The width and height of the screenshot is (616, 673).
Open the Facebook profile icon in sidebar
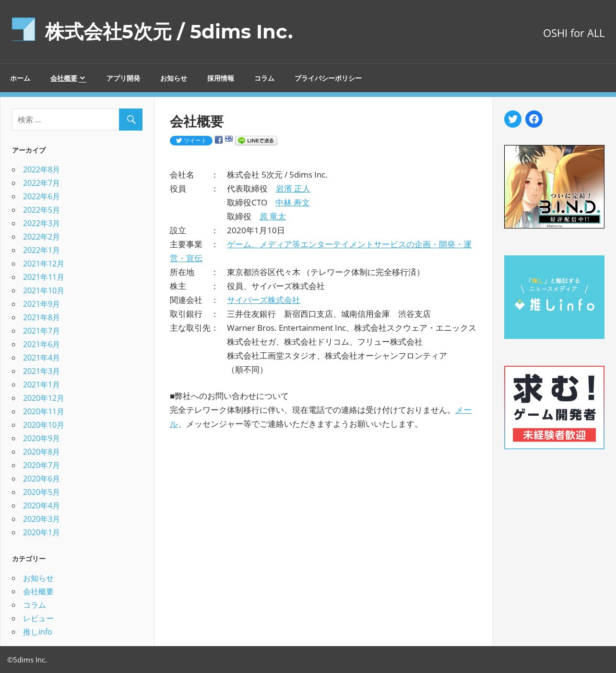[x=534, y=119]
